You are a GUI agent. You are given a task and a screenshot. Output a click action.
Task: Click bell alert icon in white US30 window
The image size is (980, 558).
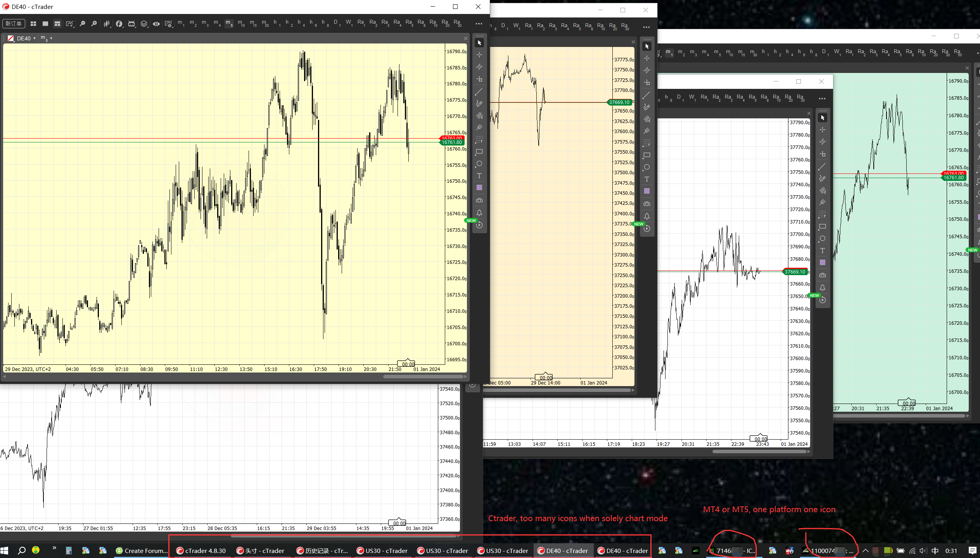coord(823,288)
